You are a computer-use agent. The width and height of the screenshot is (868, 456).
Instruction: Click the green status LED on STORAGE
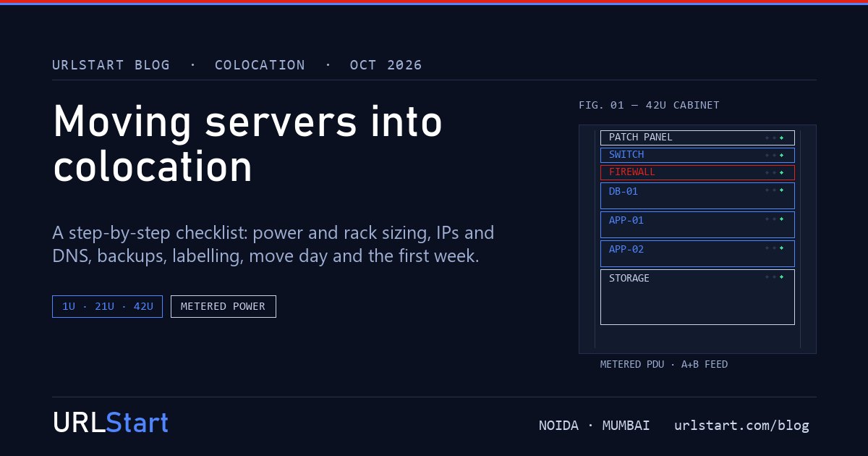click(x=781, y=276)
